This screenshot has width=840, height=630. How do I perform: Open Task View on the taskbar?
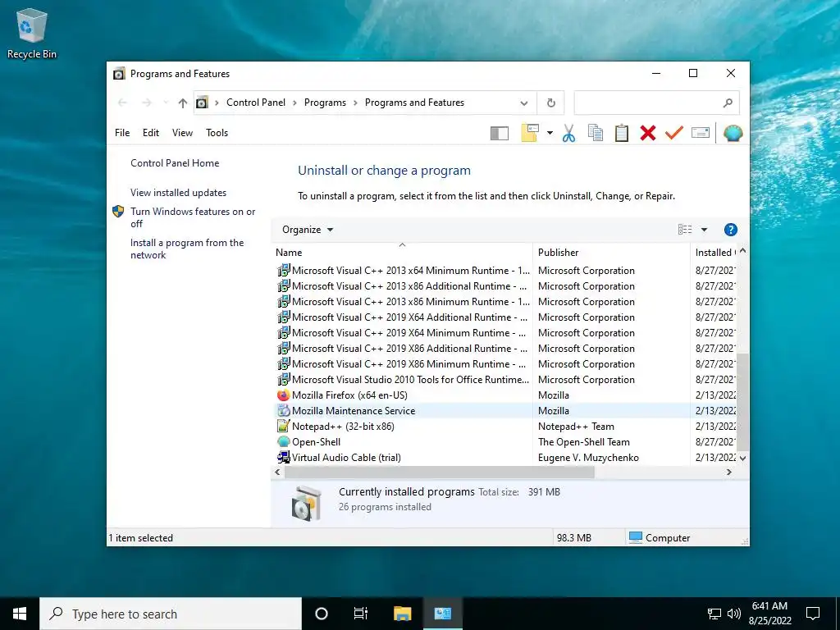point(361,614)
